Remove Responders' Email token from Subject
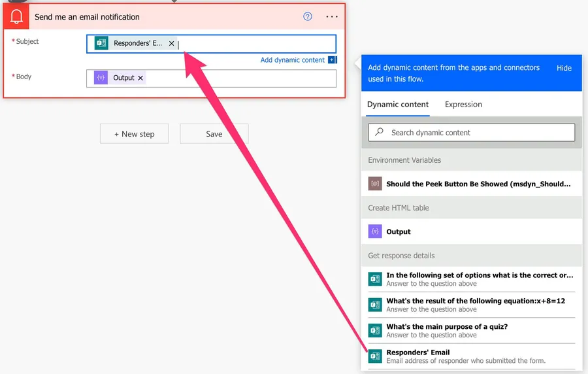 (172, 44)
